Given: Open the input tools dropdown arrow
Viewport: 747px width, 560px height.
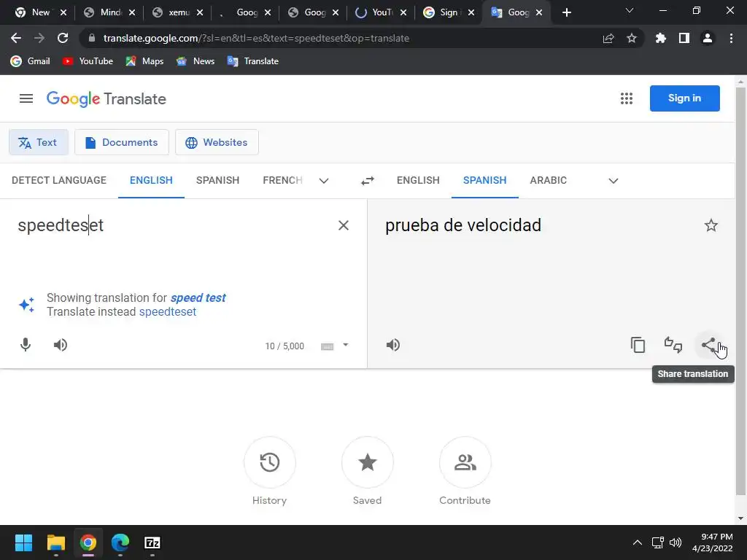Looking at the screenshot, I should click(346, 345).
